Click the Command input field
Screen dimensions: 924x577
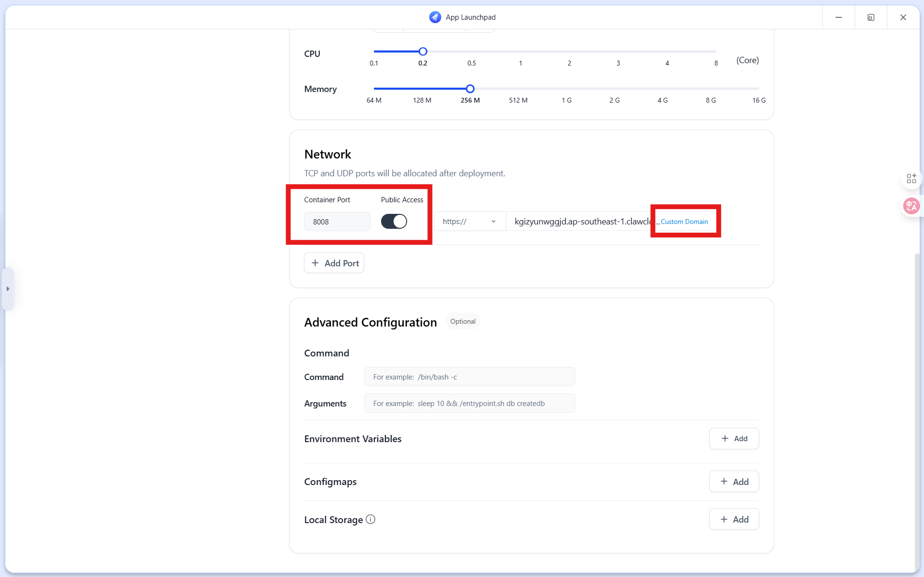tap(469, 377)
